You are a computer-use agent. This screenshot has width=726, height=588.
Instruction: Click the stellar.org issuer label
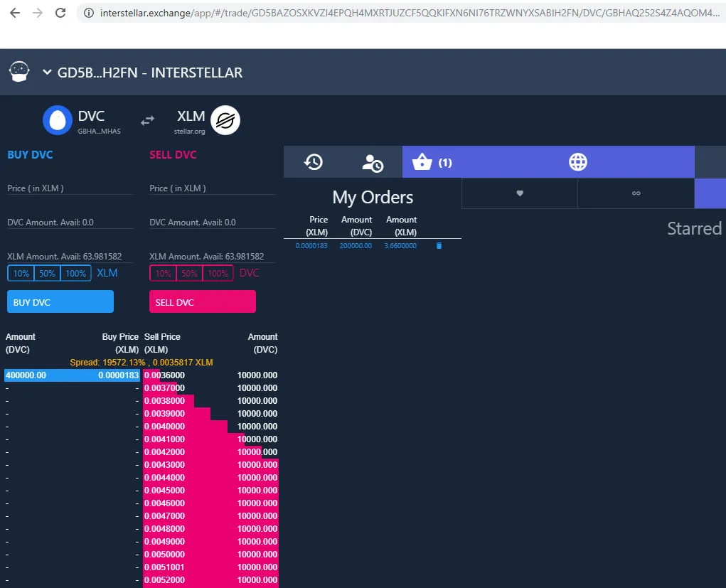coord(189,132)
